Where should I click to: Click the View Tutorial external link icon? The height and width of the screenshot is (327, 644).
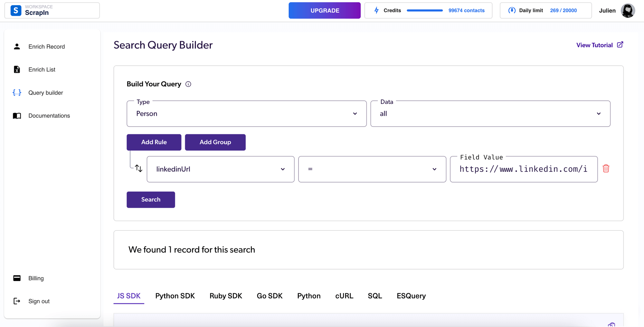(620, 45)
